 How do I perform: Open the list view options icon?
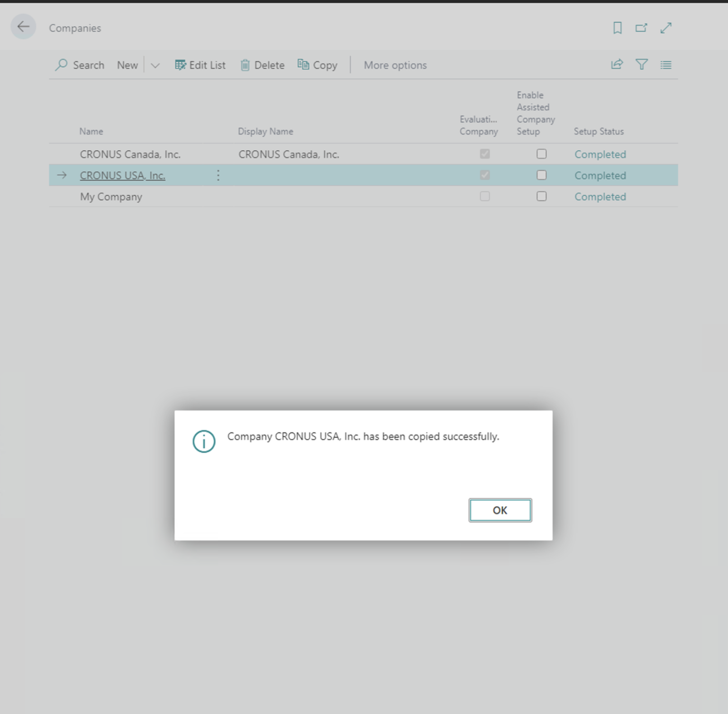click(x=666, y=64)
